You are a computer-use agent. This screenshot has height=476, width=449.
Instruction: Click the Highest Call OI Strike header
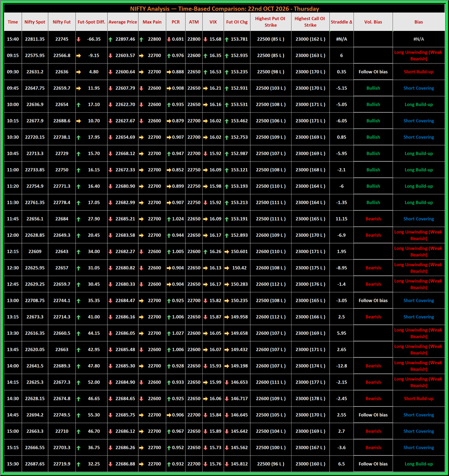[310, 22]
